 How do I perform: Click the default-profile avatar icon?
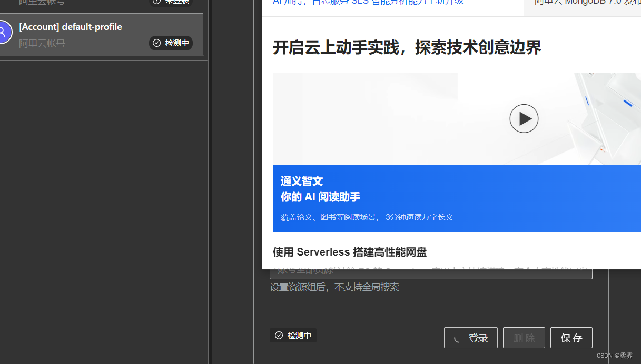[2, 32]
